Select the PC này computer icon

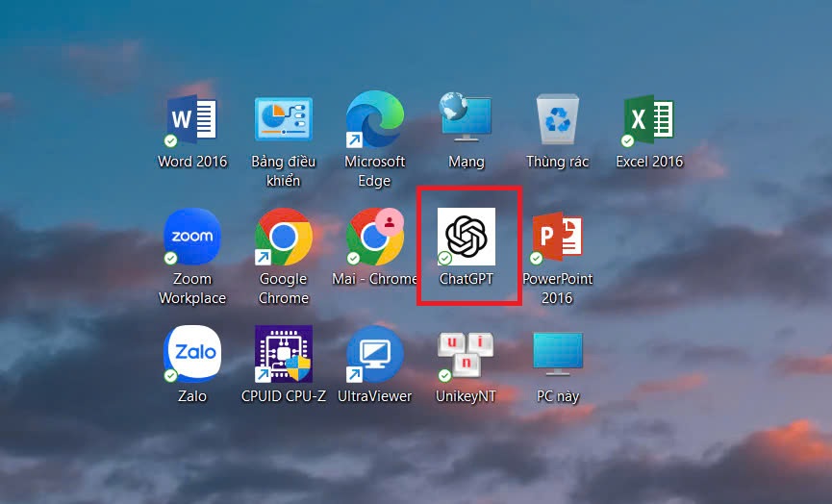[x=558, y=354]
